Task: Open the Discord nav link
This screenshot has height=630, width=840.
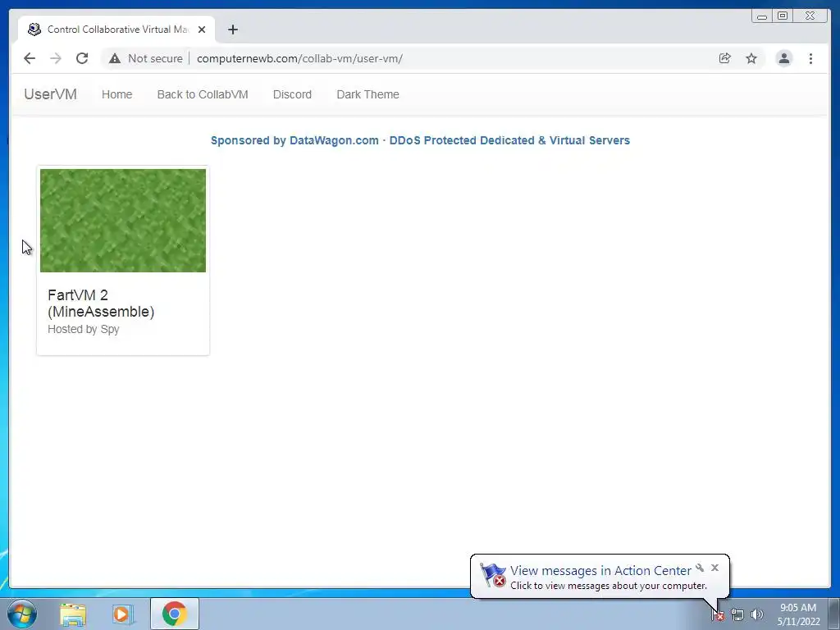Action: 292,94
